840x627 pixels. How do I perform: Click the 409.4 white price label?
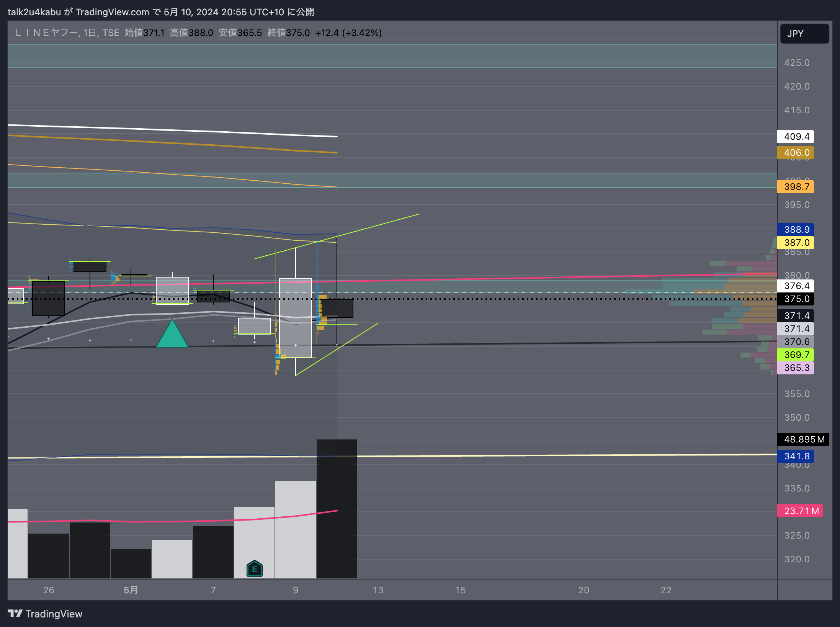(x=796, y=137)
